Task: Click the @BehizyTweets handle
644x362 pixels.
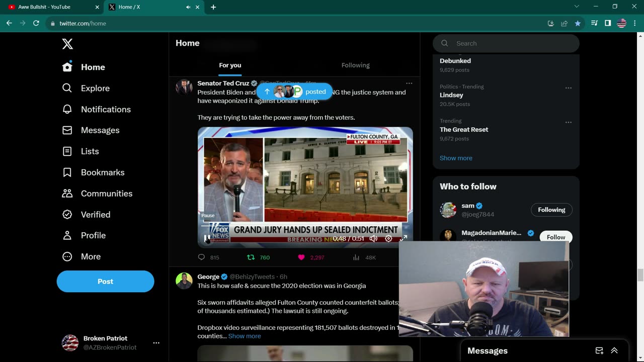Action: point(252,277)
